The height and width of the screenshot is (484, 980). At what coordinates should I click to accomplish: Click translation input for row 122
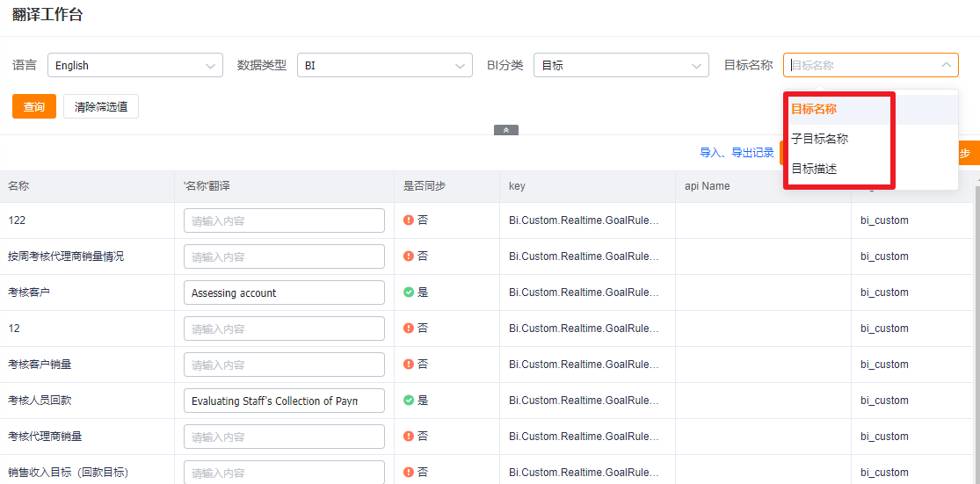[285, 220]
